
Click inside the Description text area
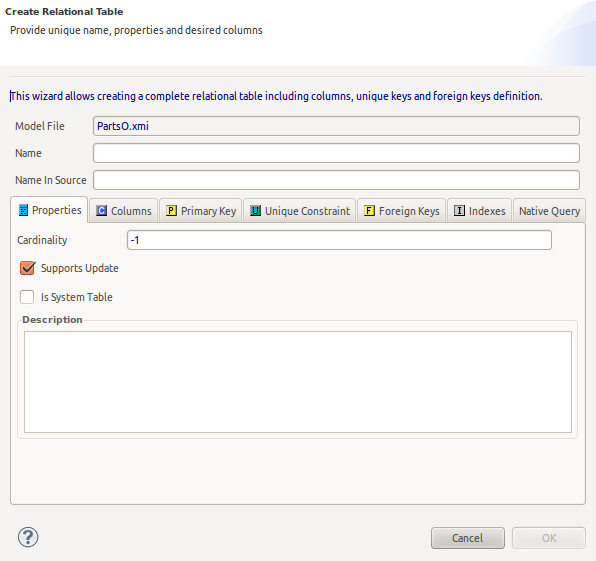298,382
